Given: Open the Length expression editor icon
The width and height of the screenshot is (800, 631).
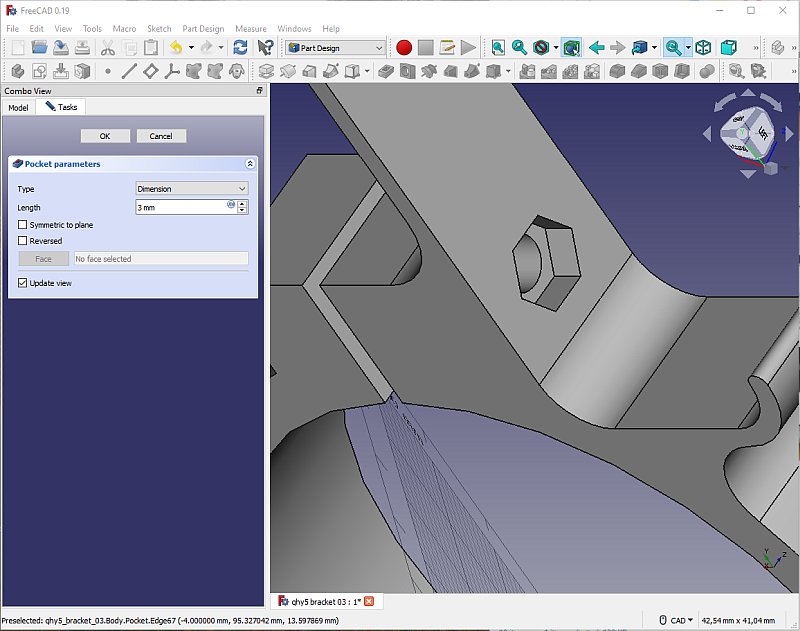Looking at the screenshot, I should pos(231,205).
